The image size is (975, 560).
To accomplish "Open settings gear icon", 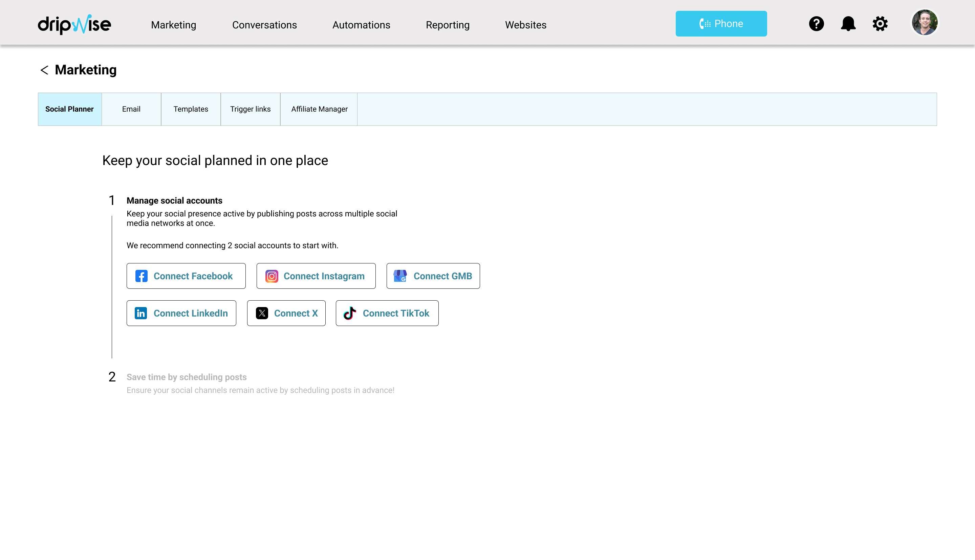I will tap(880, 24).
